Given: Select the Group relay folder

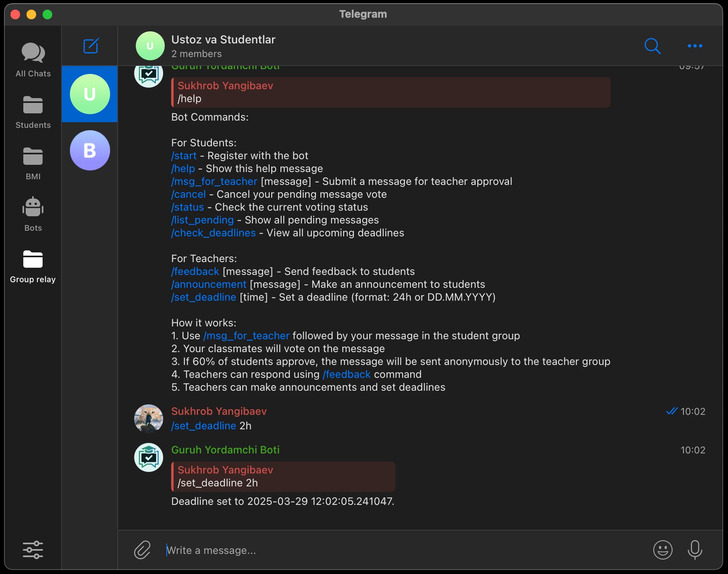Looking at the screenshot, I should [33, 266].
